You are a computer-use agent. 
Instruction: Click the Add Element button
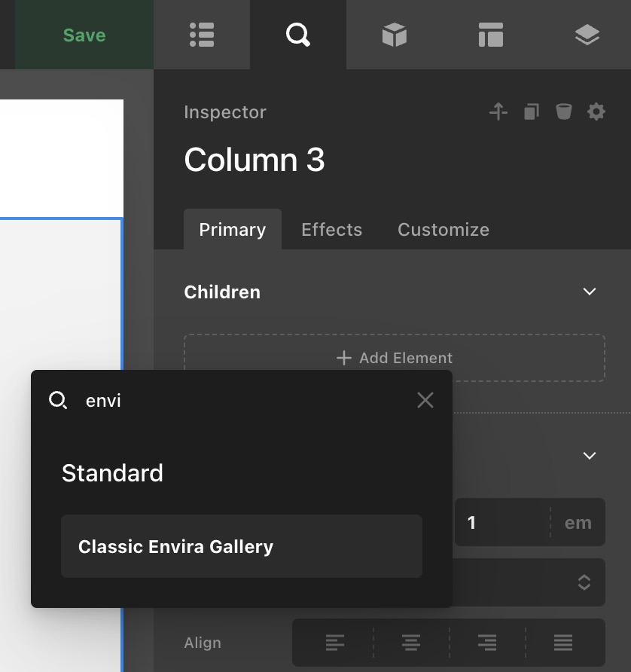[395, 358]
